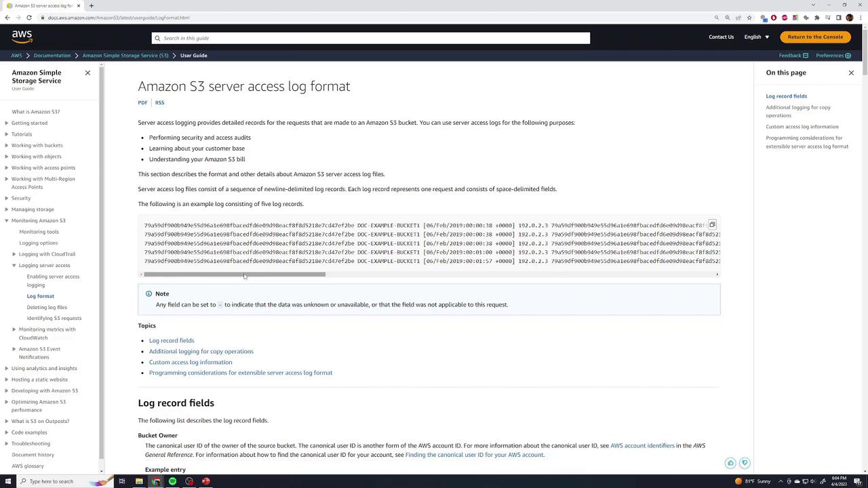Open Spotify from the taskbar

tap(172, 481)
